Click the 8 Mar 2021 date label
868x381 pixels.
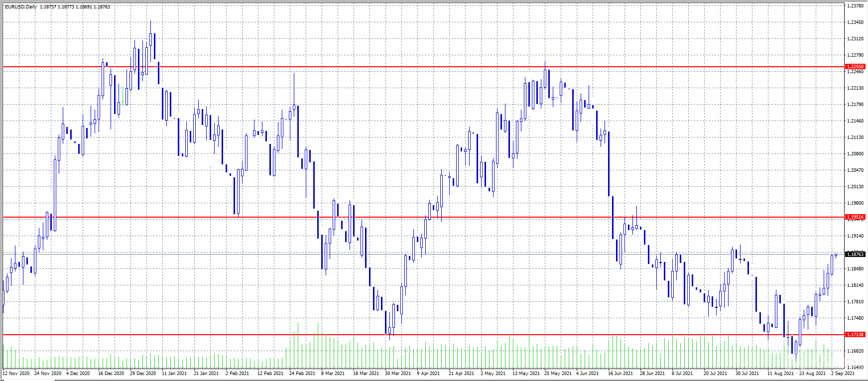[333, 374]
